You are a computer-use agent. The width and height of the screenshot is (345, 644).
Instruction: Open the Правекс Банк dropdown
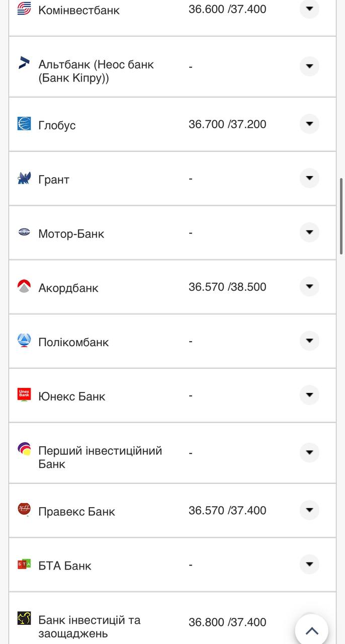click(309, 509)
